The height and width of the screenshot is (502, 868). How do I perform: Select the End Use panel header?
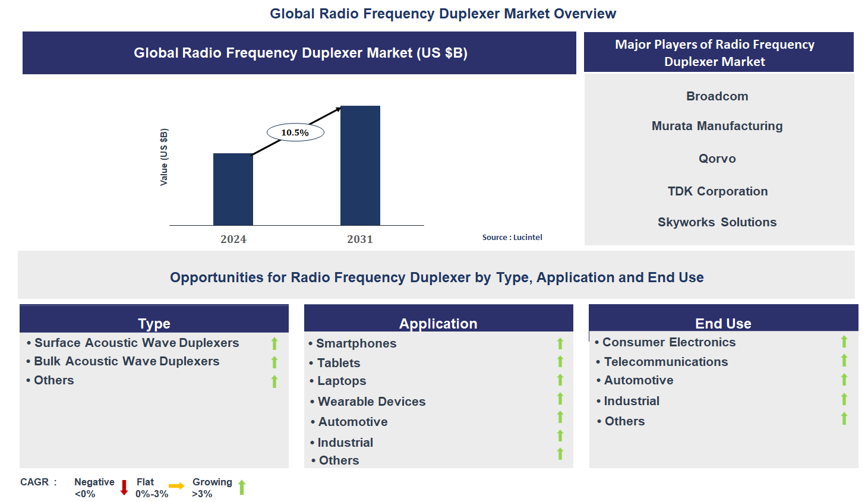click(723, 323)
